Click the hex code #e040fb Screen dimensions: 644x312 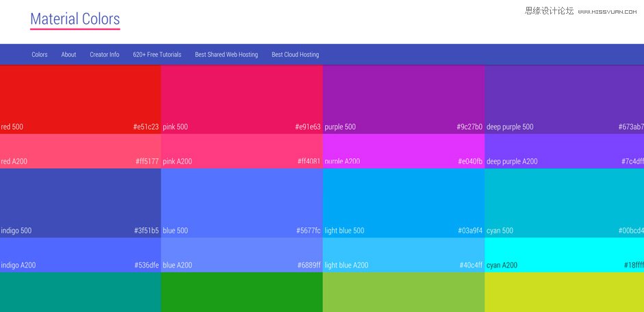pos(470,161)
